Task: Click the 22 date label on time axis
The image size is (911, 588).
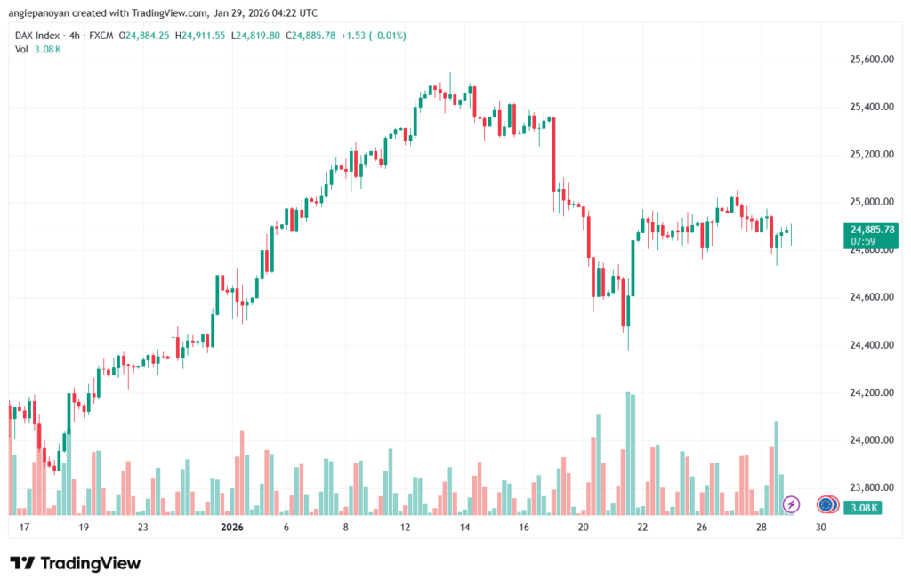Action: (642, 527)
